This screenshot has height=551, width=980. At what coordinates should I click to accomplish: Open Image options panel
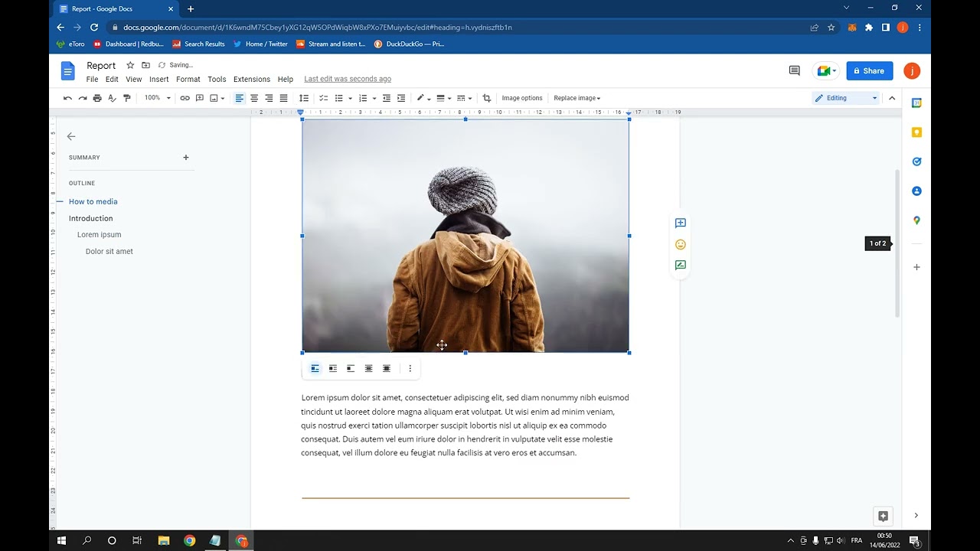point(522,98)
